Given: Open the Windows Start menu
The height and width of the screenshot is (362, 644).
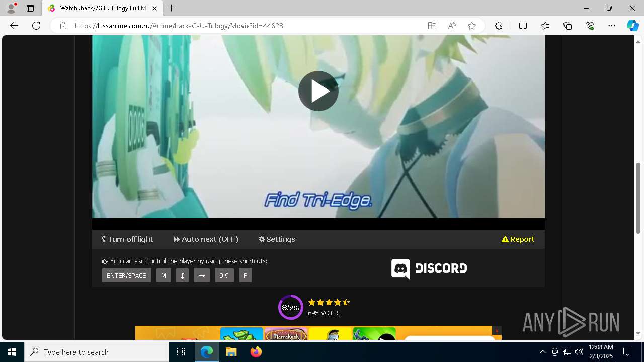Looking at the screenshot, I should (12, 352).
